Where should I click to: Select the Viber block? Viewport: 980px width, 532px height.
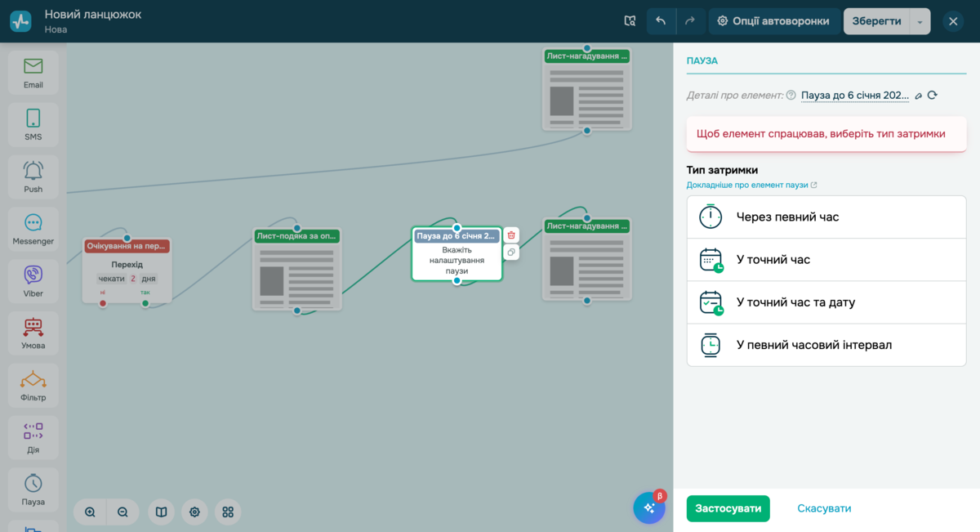(33, 281)
